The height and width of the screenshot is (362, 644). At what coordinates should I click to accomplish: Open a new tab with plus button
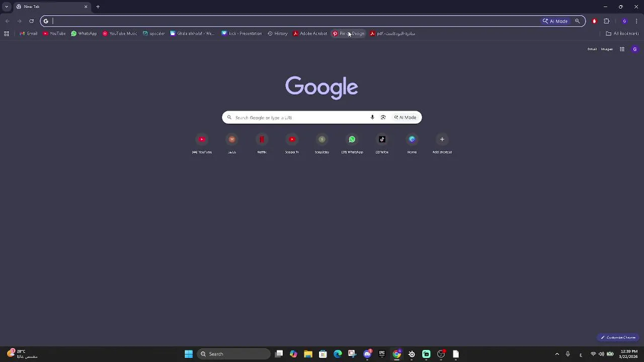[x=98, y=7]
